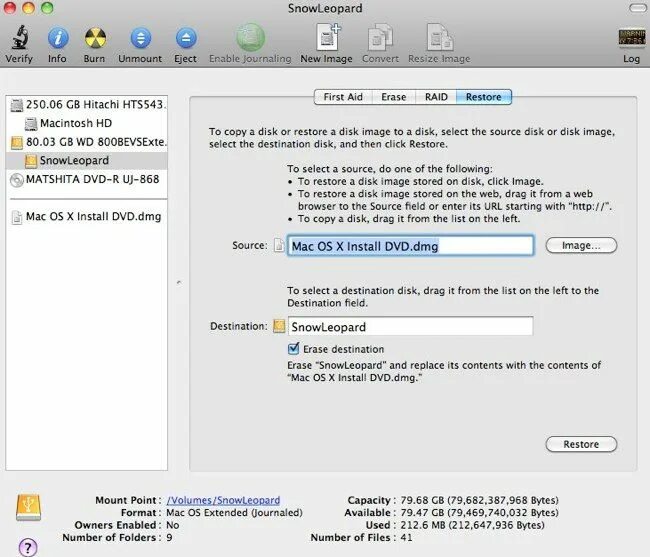
Task: Click the Source document icon
Action: 279,245
